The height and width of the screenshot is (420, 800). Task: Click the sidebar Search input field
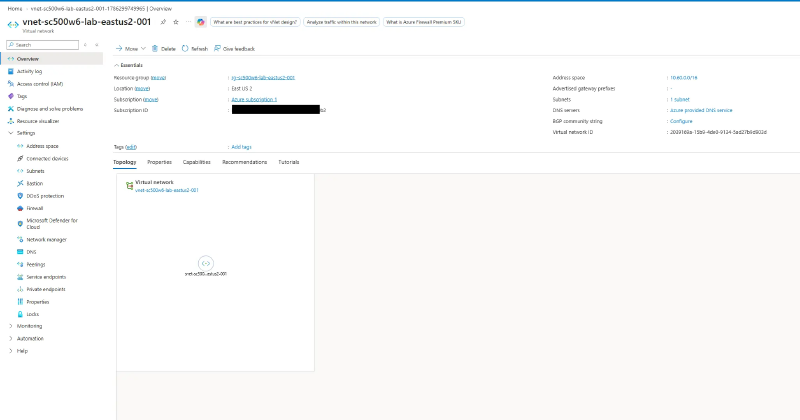tap(43, 45)
